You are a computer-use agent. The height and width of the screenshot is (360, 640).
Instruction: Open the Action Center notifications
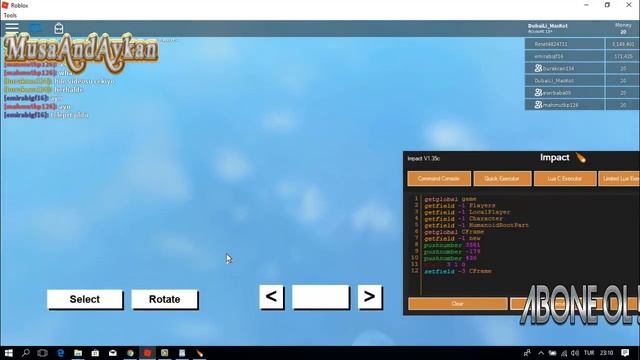[x=625, y=353]
